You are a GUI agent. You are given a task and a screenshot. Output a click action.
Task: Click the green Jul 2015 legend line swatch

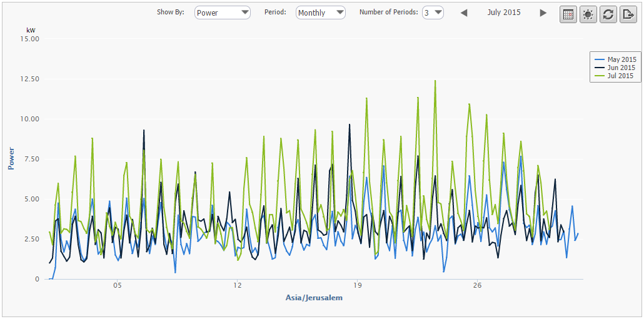[x=599, y=76]
